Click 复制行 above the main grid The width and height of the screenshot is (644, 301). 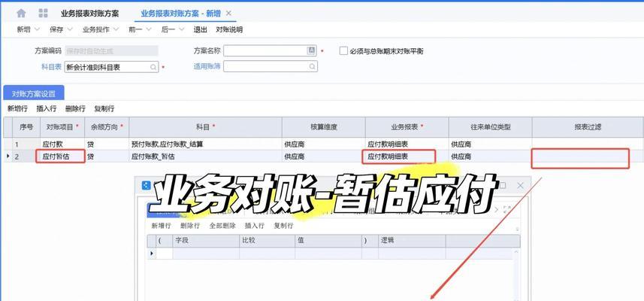tap(104, 109)
